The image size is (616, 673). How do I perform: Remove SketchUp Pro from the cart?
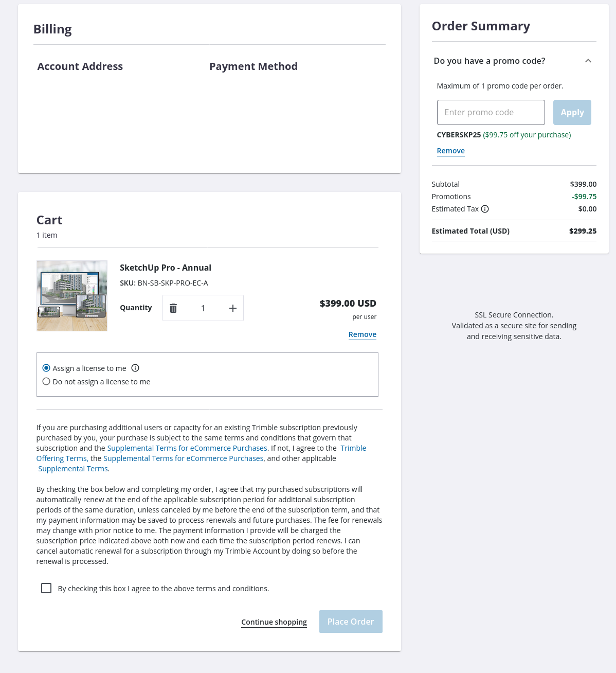click(x=362, y=334)
